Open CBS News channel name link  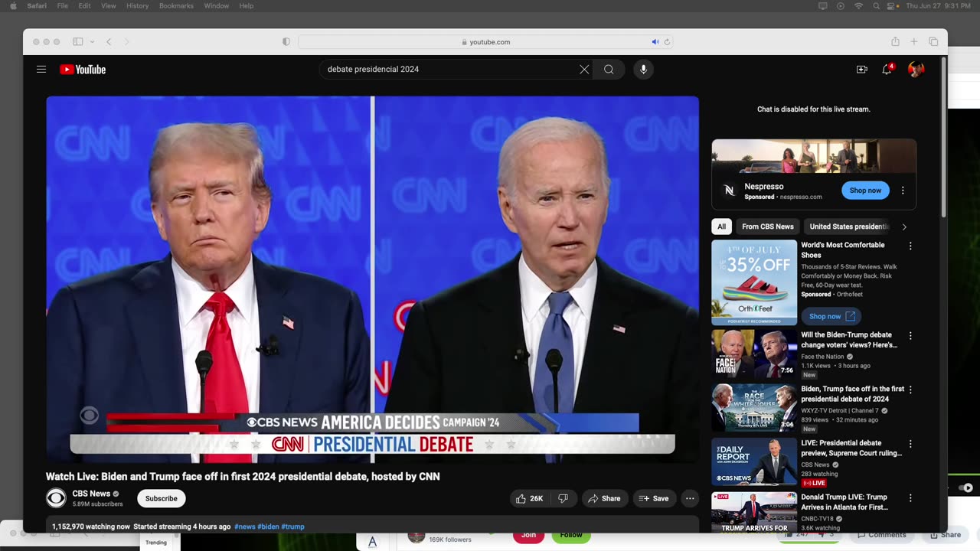pos(91,494)
